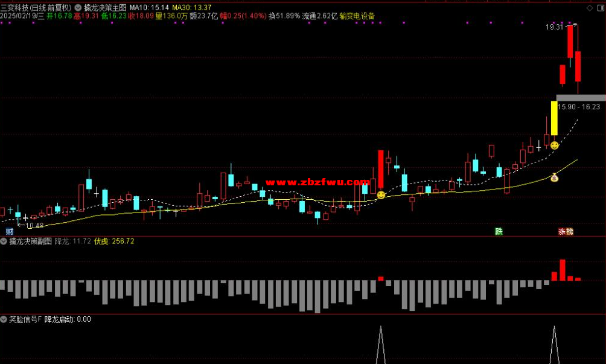This screenshot has height=364, width=606.
Task: Click the 伏虎: 256.72 value
Action: coord(114,241)
